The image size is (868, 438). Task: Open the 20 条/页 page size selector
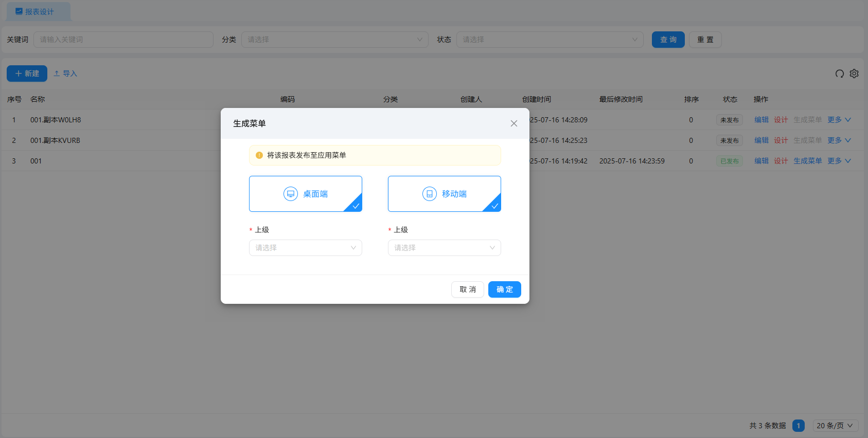(835, 426)
